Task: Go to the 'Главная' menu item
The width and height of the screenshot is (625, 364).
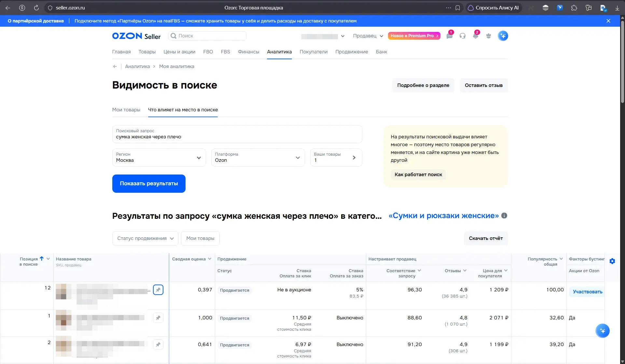Action: [121, 52]
